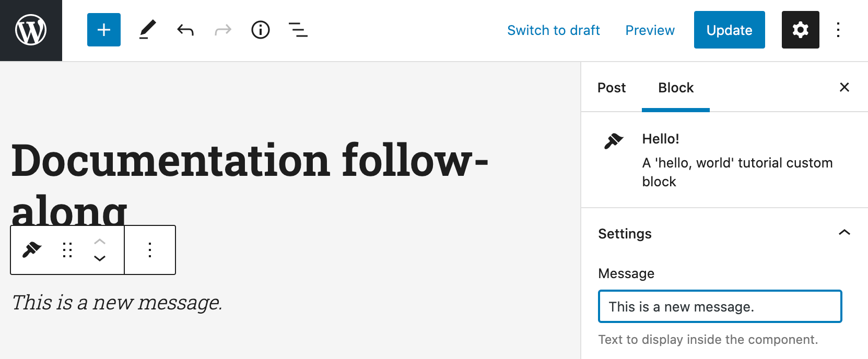This screenshot has height=359, width=868.
Task: Toggle the settings gear sidebar
Action: (800, 30)
